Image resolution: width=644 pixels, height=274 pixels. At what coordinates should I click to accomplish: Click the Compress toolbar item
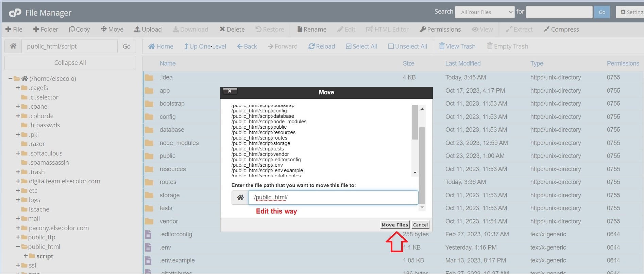point(561,30)
